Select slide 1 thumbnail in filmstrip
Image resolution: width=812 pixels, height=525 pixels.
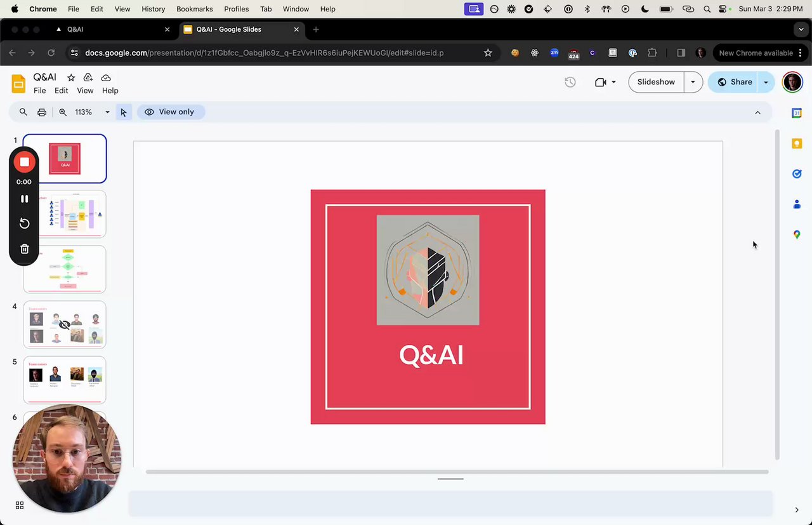pos(65,159)
